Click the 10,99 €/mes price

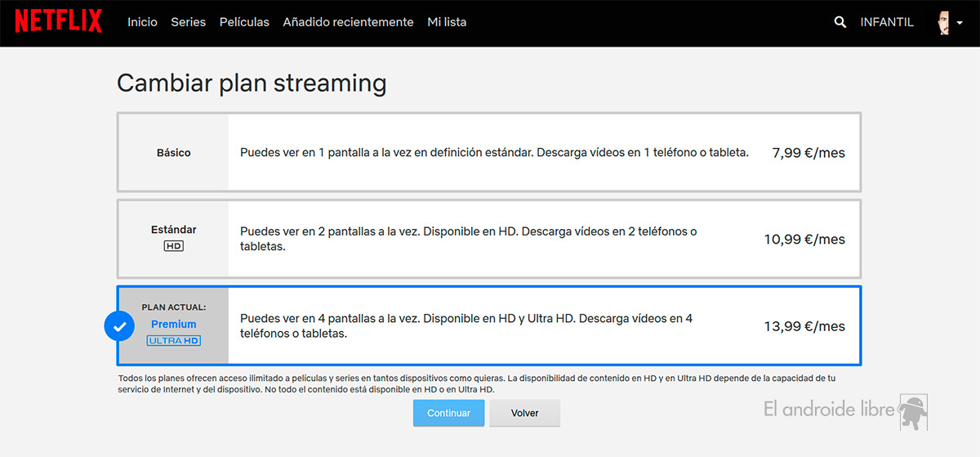click(805, 240)
